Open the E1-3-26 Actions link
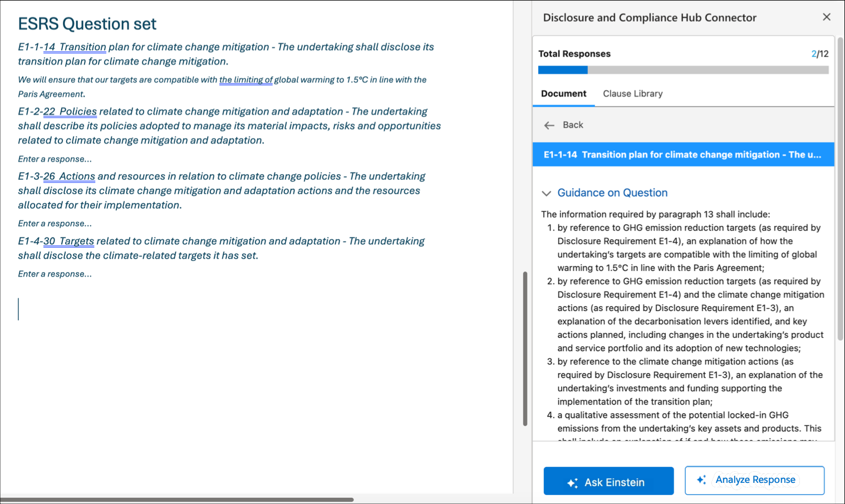 (x=69, y=176)
